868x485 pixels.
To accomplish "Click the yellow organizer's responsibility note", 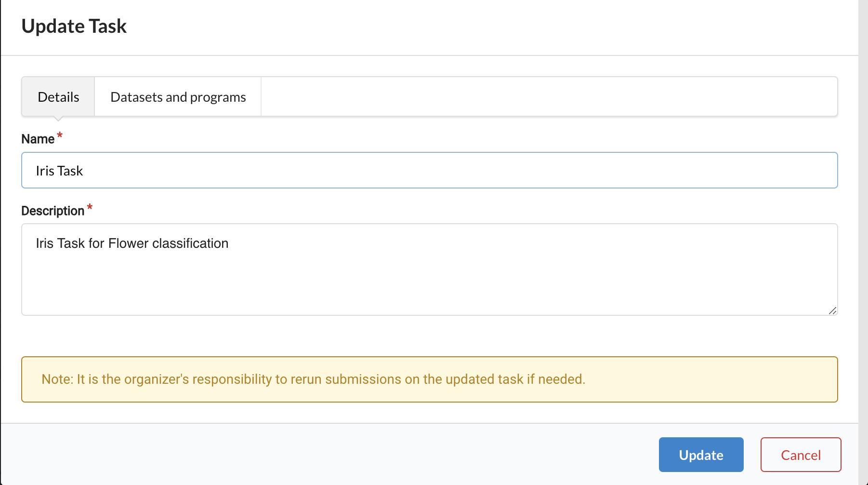I will [x=429, y=379].
